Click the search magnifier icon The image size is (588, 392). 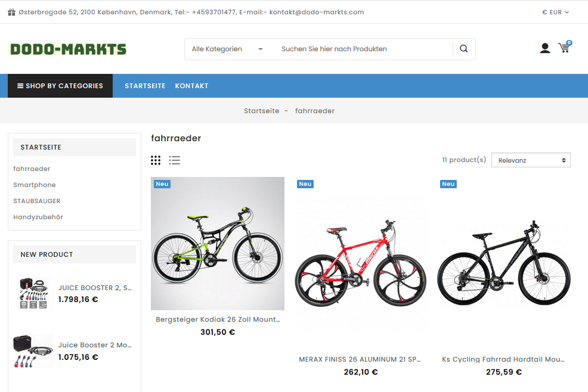[463, 49]
